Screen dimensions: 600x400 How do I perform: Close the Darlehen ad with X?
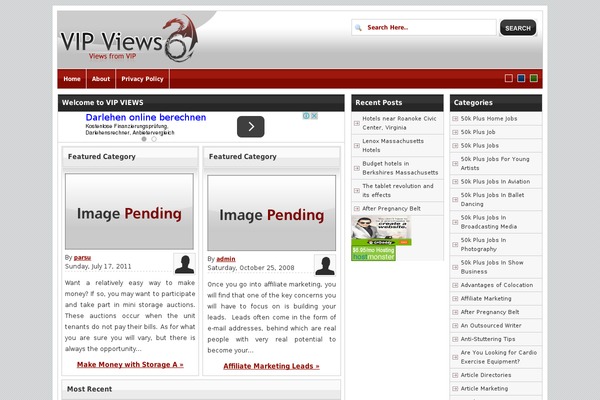pos(314,116)
